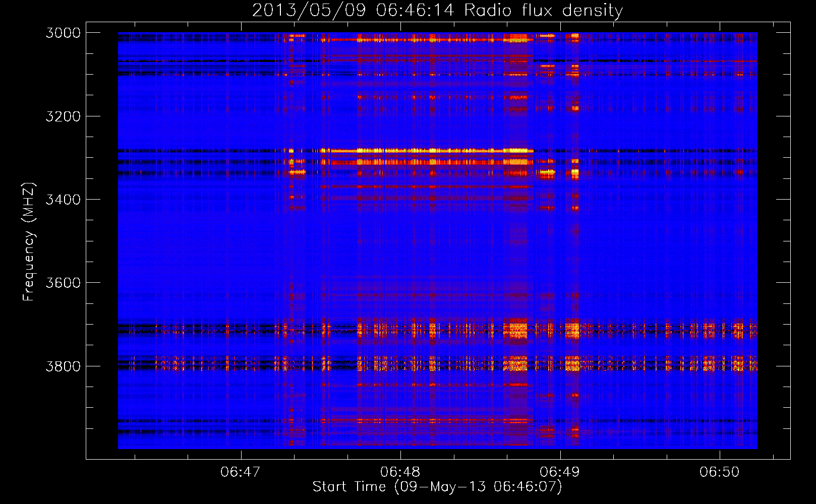Image resolution: width=816 pixels, height=504 pixels.
Task: Select the 3000 frequency tick label
Action: point(63,33)
